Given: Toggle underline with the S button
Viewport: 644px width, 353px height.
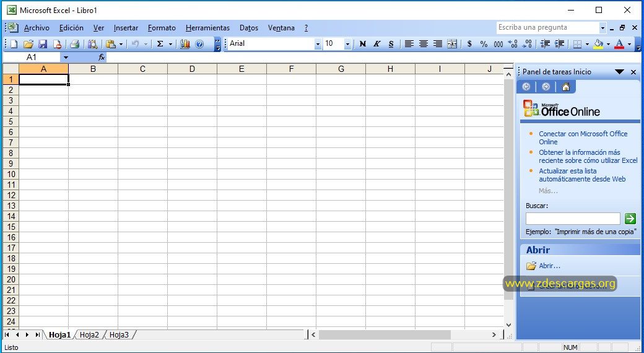Looking at the screenshot, I should [x=391, y=44].
